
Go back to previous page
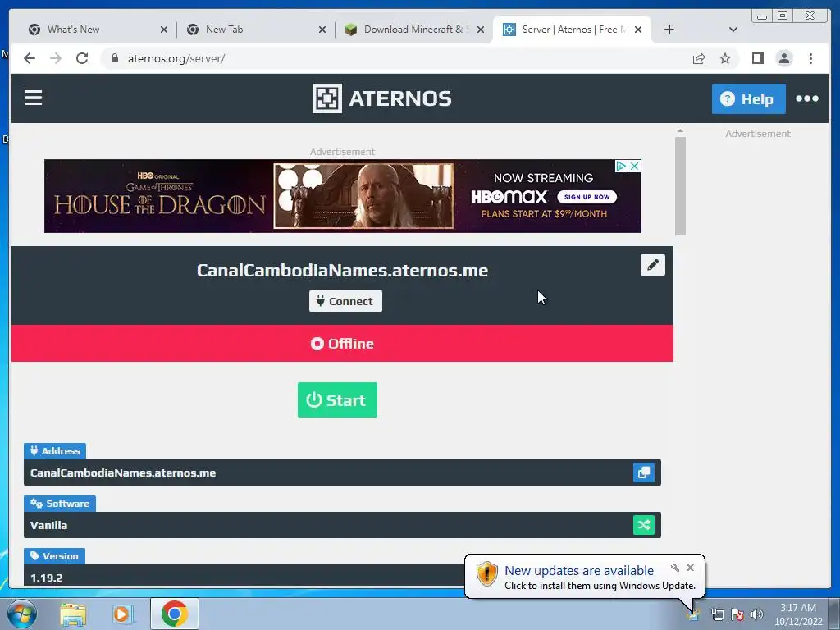pyautogui.click(x=30, y=58)
